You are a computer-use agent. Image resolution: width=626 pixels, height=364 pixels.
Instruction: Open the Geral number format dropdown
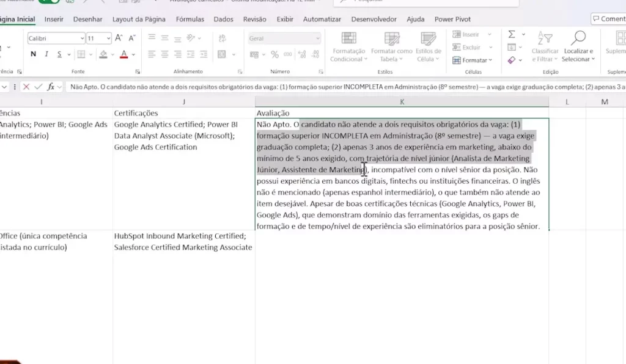tap(317, 38)
